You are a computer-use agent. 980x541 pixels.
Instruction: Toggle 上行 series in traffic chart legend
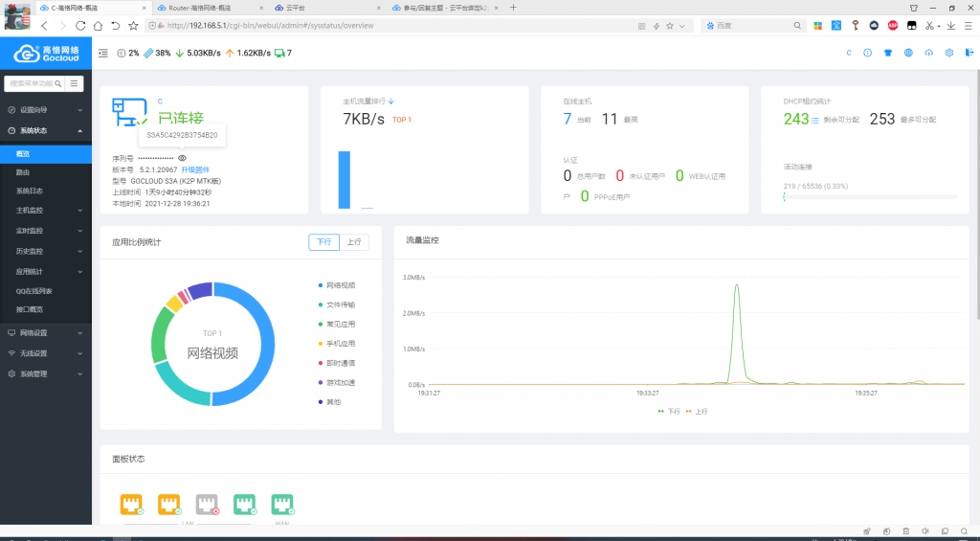[x=697, y=412]
